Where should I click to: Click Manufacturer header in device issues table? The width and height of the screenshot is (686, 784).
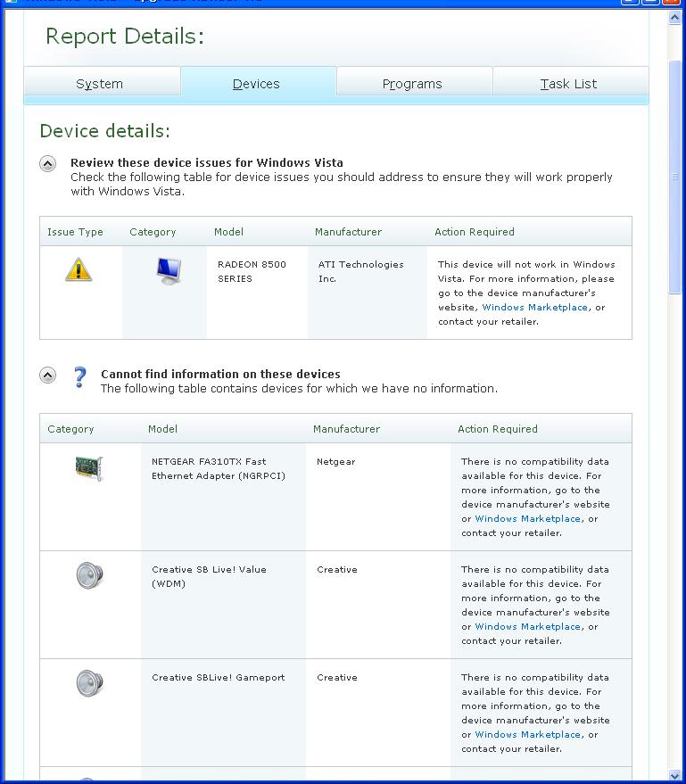348,232
